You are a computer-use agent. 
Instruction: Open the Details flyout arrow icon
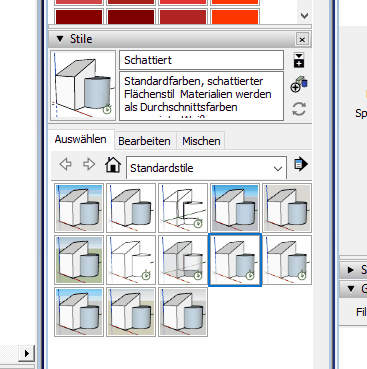301,164
